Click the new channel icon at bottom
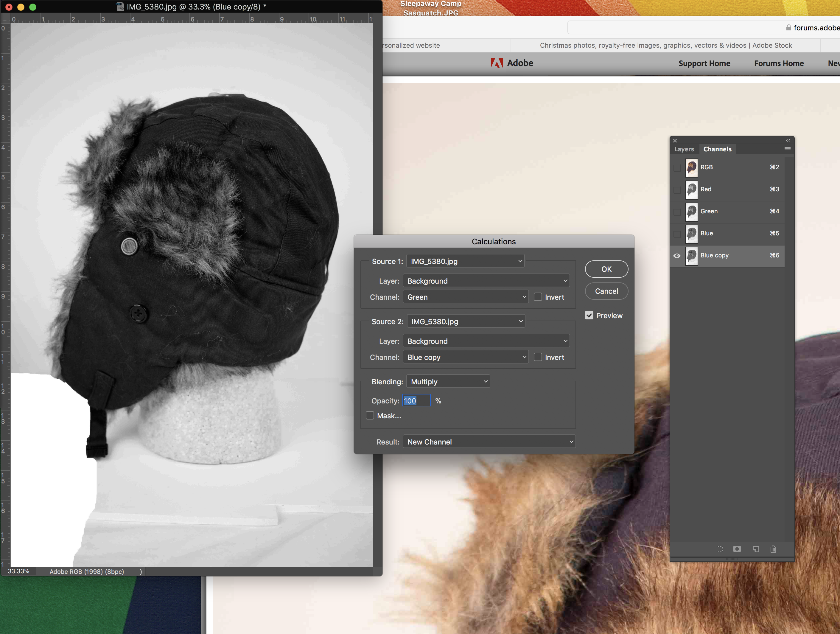This screenshot has width=840, height=634. (x=755, y=549)
